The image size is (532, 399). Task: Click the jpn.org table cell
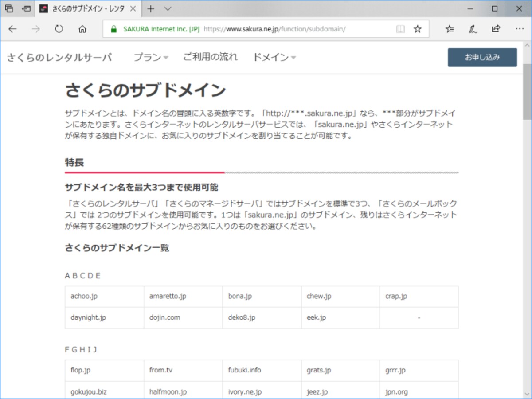[x=419, y=390]
